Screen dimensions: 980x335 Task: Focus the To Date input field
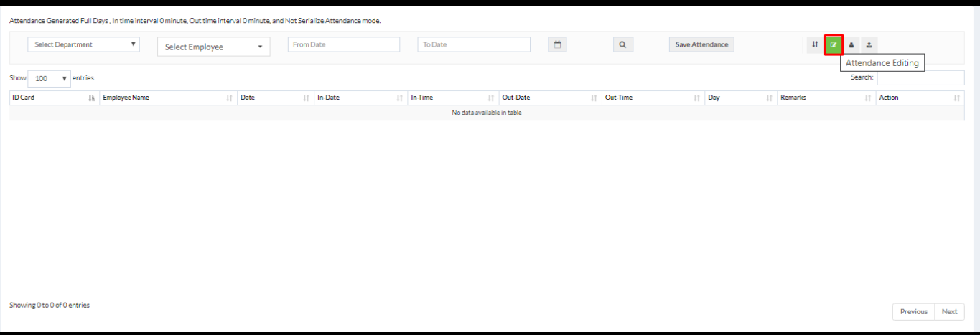pyautogui.click(x=474, y=44)
